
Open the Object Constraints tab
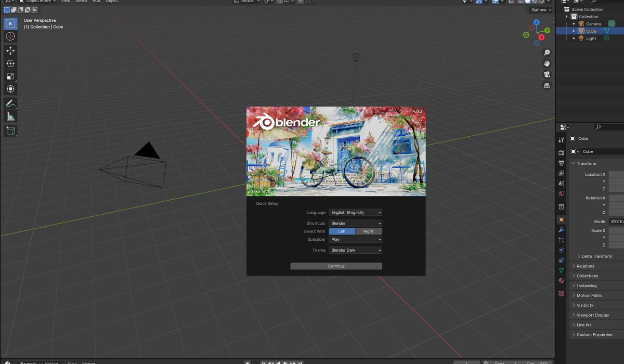[561, 260]
